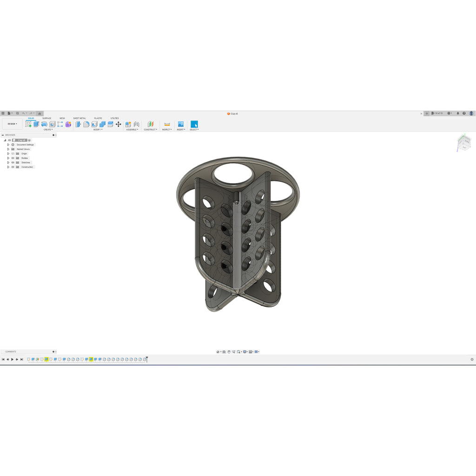476x476 pixels.
Task: Switch to the Sheet Metal tab
Action: (79, 118)
